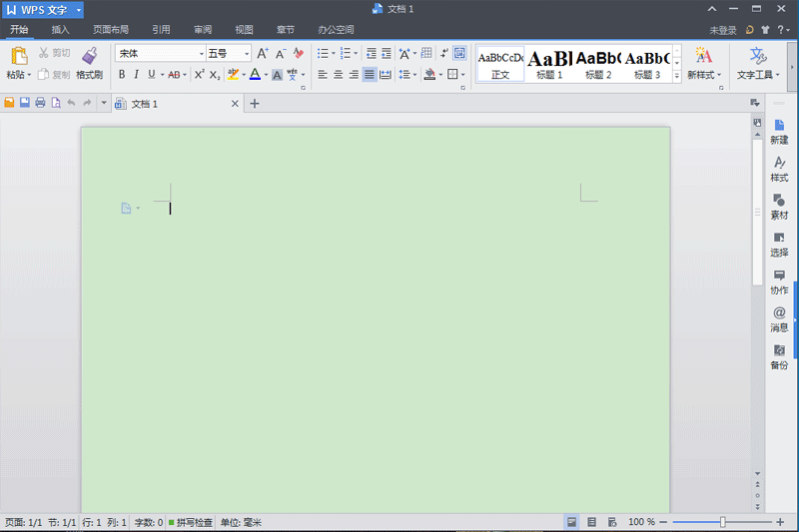Toggle italic formatting
799x532 pixels.
137,75
